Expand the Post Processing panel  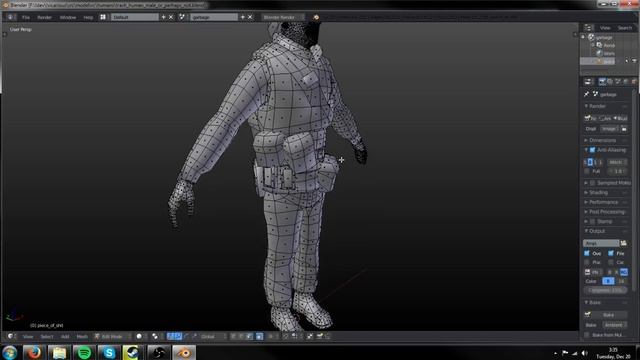tap(604, 212)
